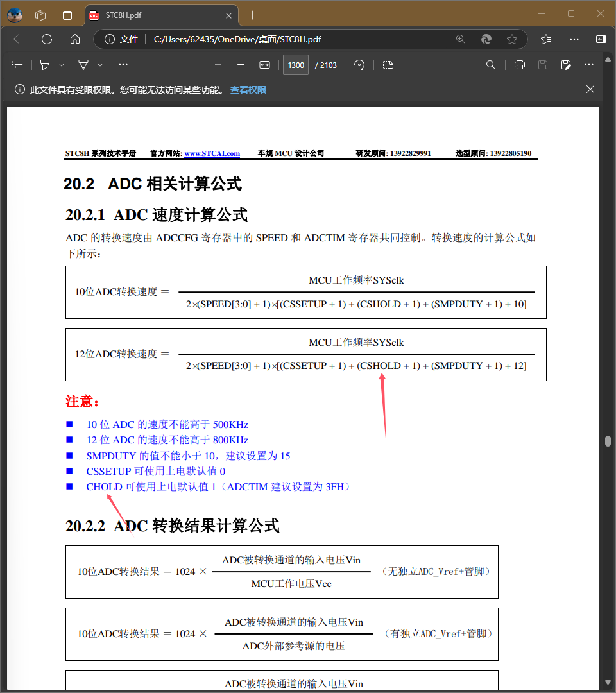Search within the PDF

pos(490,65)
